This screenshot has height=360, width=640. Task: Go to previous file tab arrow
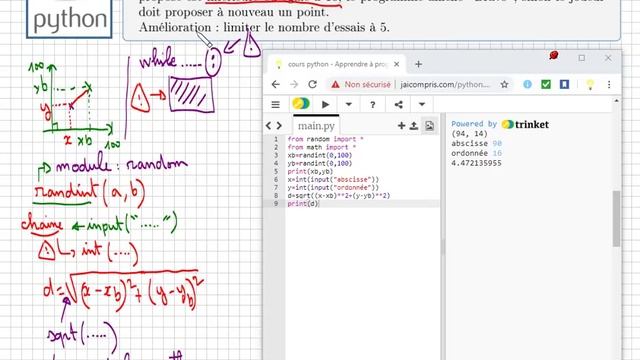pos(268,126)
